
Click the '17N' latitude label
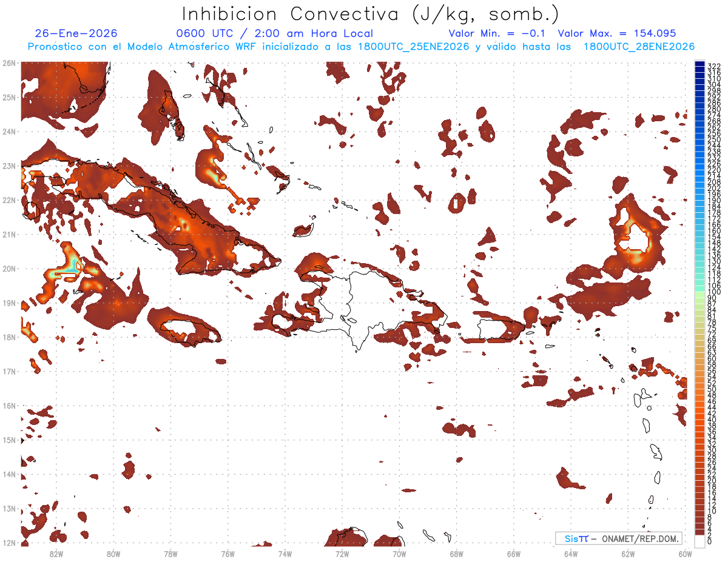tap(9, 371)
